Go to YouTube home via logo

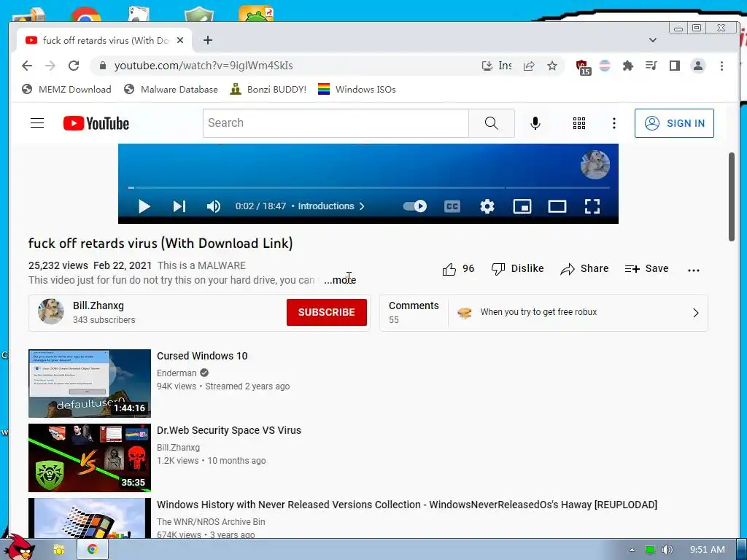(96, 123)
